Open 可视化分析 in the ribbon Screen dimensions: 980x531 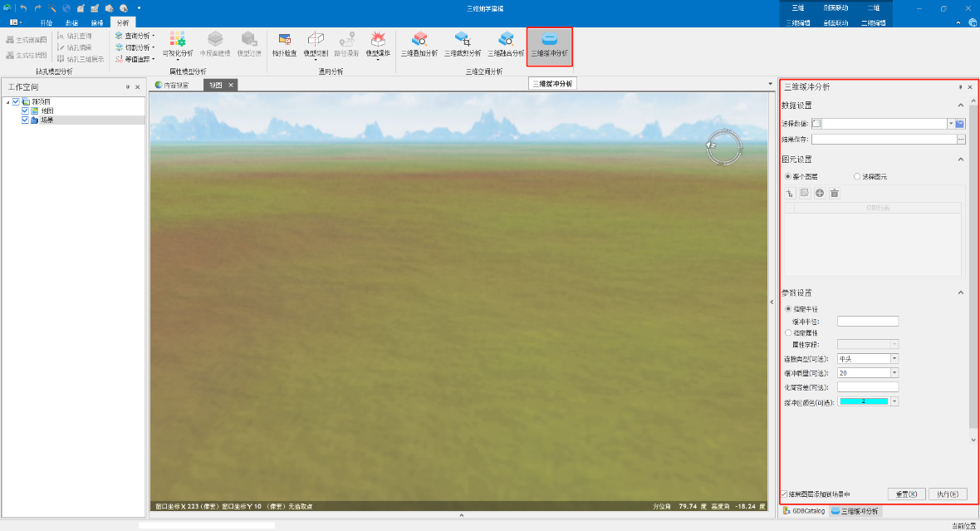click(177, 45)
